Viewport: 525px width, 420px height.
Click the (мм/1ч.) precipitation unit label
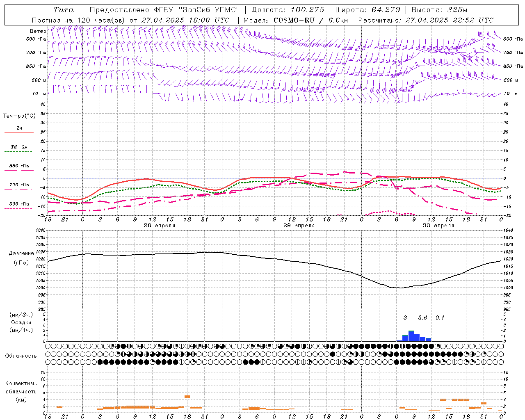(x=21, y=330)
